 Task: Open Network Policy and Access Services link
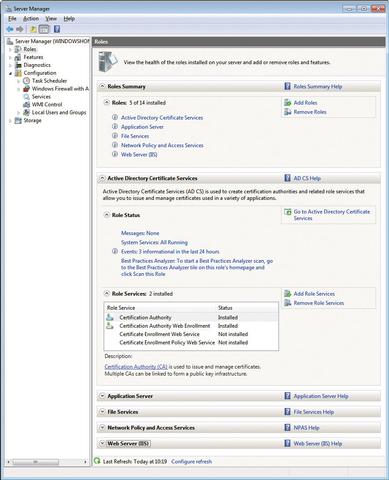point(162,145)
